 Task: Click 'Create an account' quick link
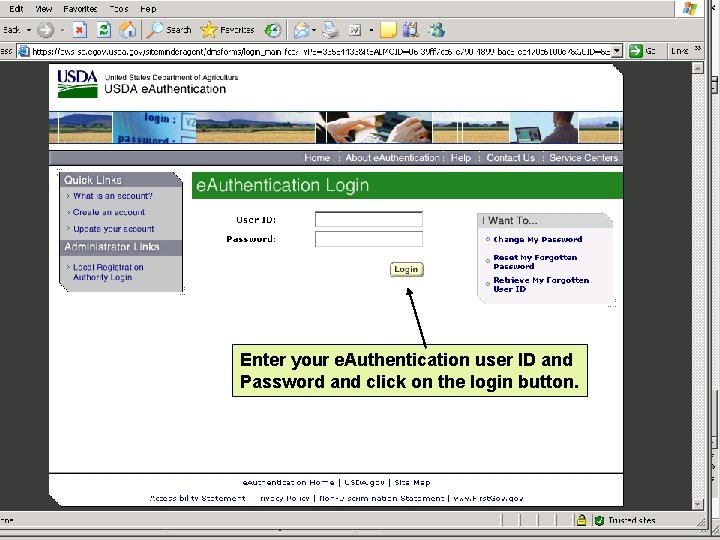tap(109, 212)
